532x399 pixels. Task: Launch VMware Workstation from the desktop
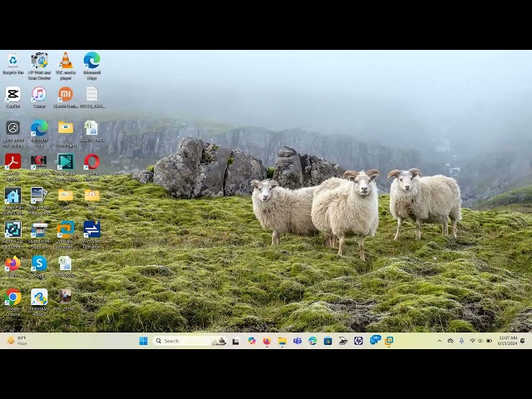[x=66, y=229]
